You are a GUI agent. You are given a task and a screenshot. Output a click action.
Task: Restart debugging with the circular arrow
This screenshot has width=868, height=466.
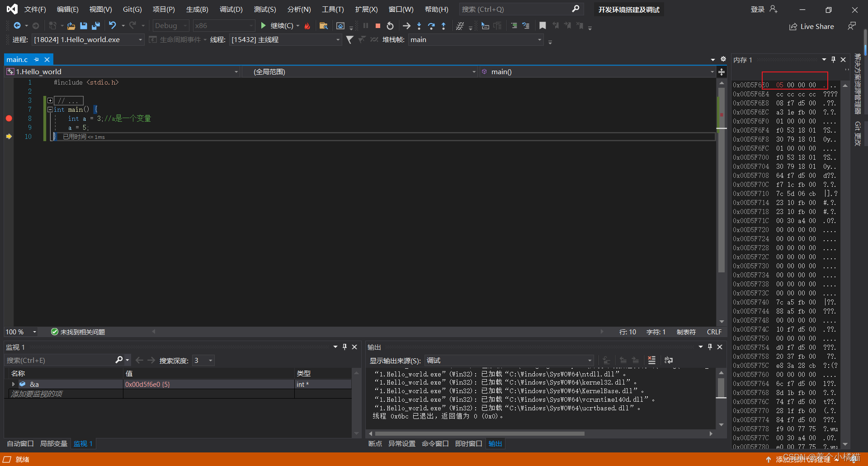click(390, 26)
